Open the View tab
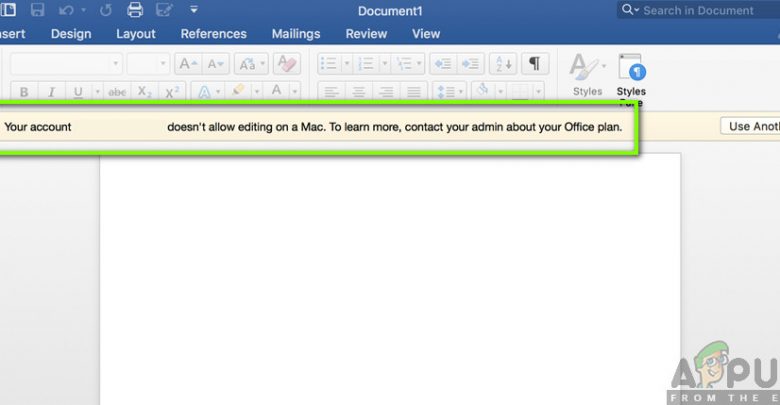The image size is (780, 405). click(x=426, y=34)
